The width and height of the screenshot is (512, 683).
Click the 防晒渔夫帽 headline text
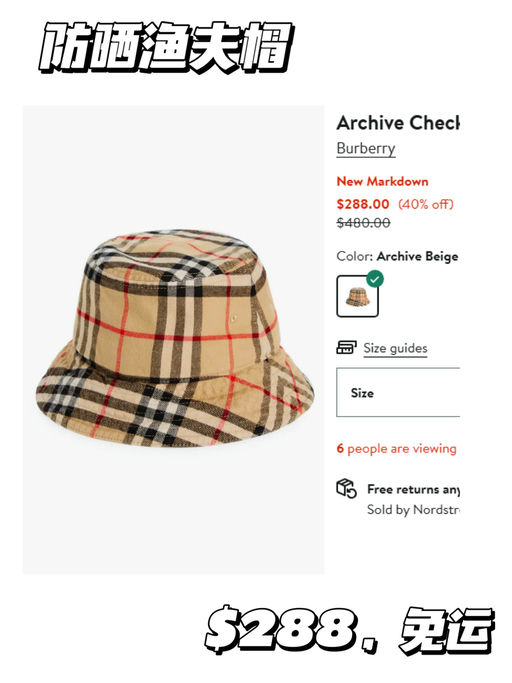coord(167,47)
